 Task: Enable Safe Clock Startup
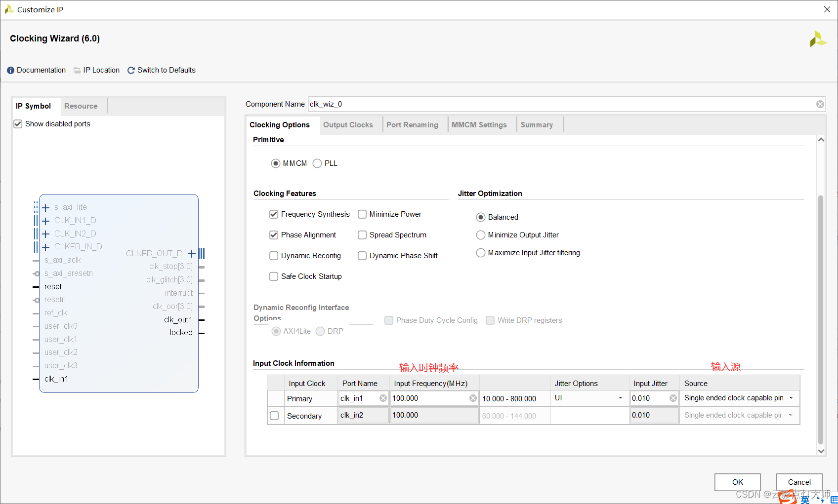274,276
